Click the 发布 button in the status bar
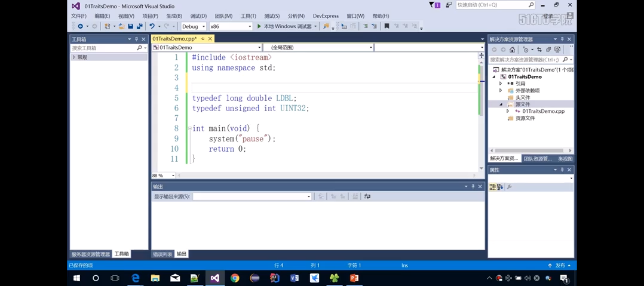644x286 pixels. coord(556,266)
